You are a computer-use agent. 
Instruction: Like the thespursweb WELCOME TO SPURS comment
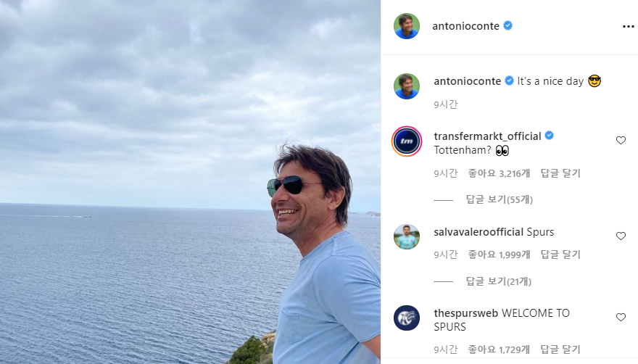621,318
